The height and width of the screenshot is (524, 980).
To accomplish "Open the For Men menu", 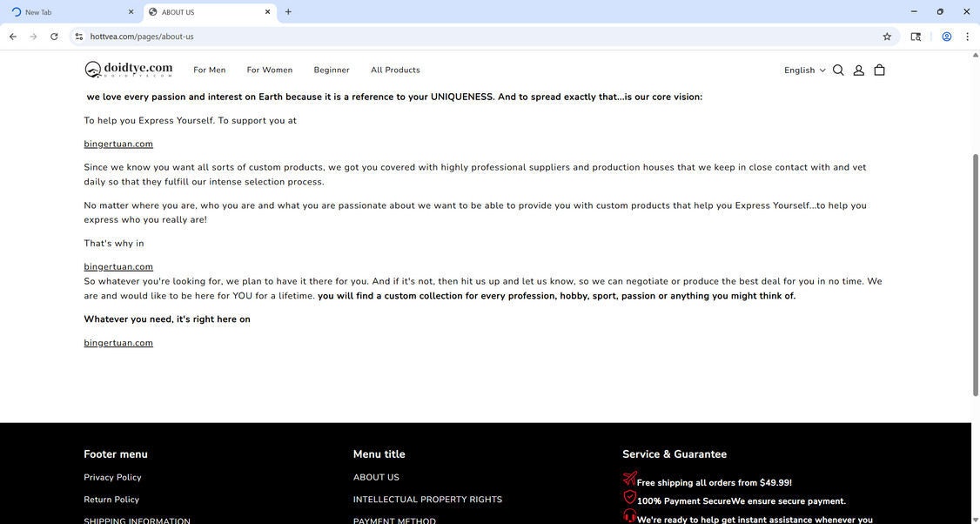I will (x=210, y=70).
